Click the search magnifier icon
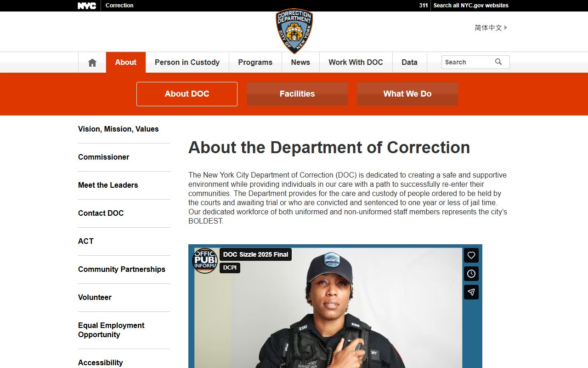 click(498, 62)
